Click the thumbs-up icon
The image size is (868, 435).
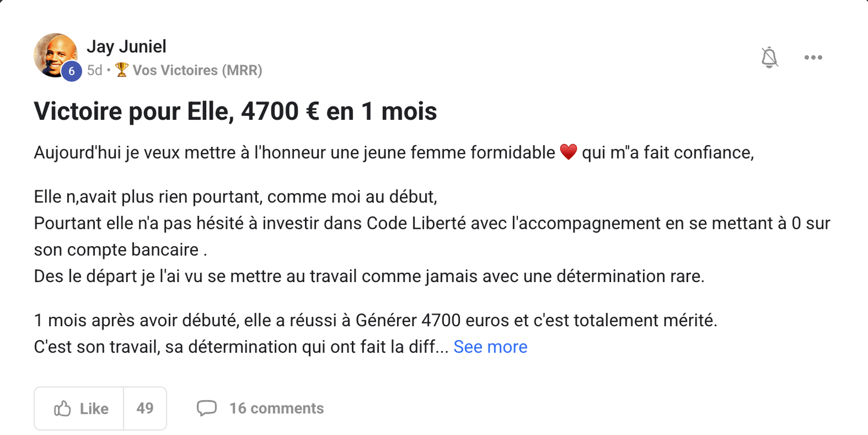click(62, 408)
